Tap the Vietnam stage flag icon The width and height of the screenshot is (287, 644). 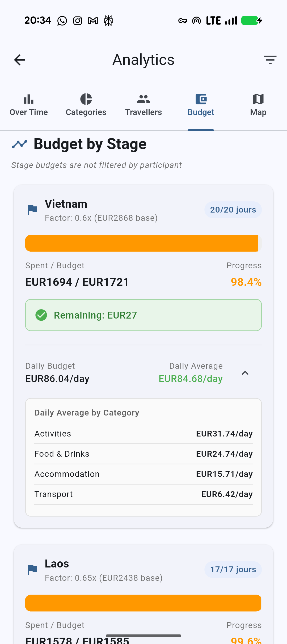(32, 210)
